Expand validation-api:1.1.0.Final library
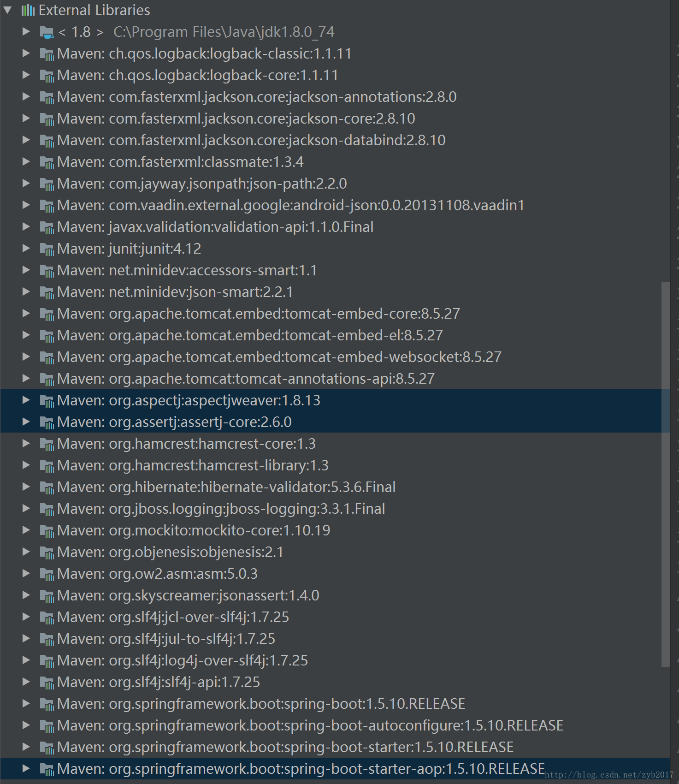The height and width of the screenshot is (784, 679). coord(26,226)
